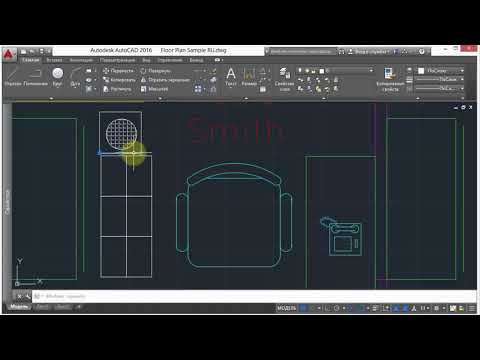Switch to the Главная ribbon tab
Image resolution: width=480 pixels, height=360 pixels.
tap(31, 60)
